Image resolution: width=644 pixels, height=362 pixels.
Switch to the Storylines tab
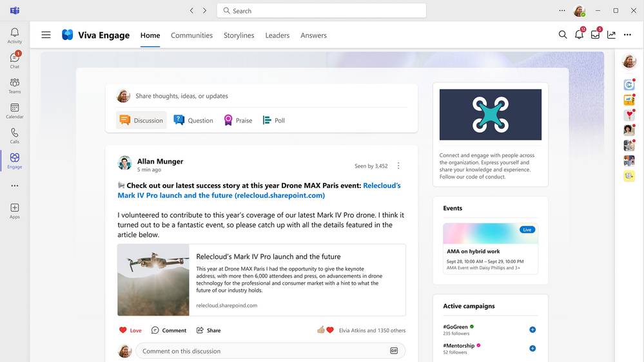tap(239, 35)
